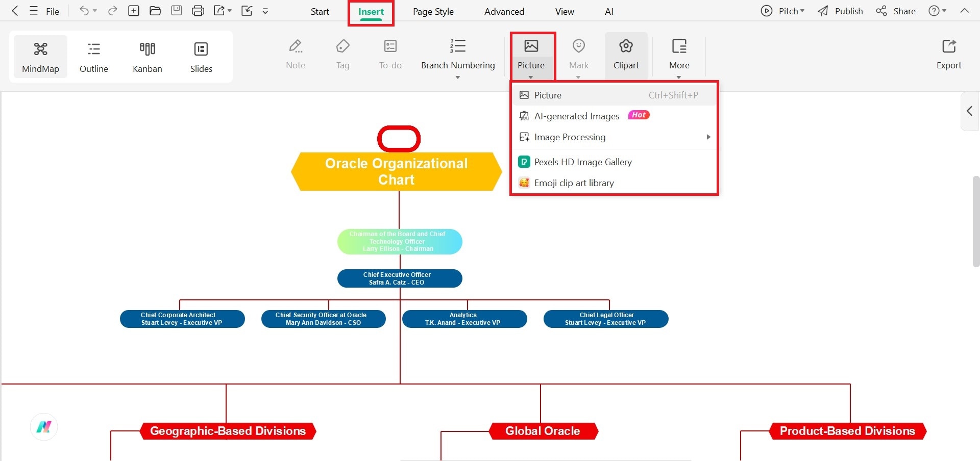980x461 pixels.
Task: Click the Publish button
Action: tap(840, 11)
